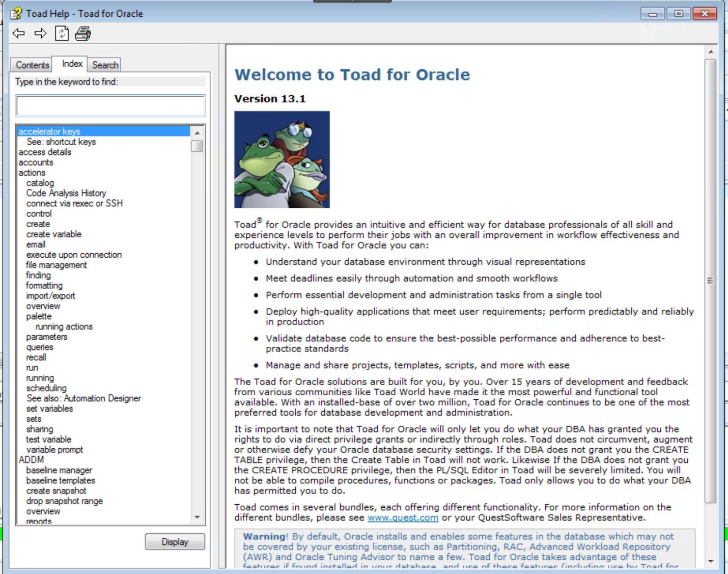Select 'formatting' index entry
728x574 pixels.
(45, 285)
